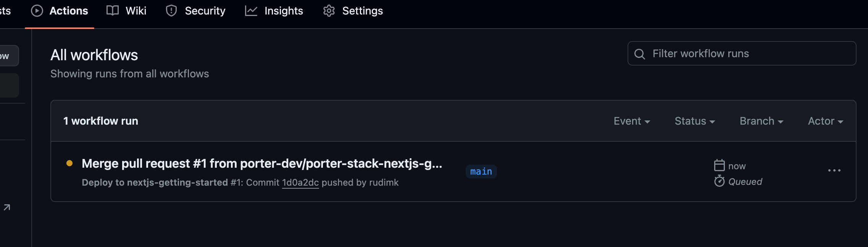Screen dimensions: 868x247
Task: Open the Merge pull request #1 run
Action: pyautogui.click(x=262, y=164)
